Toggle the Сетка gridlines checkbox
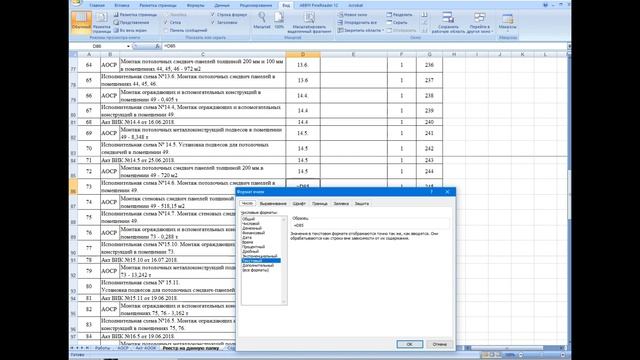The height and width of the screenshot is (360, 640). tap(166, 22)
